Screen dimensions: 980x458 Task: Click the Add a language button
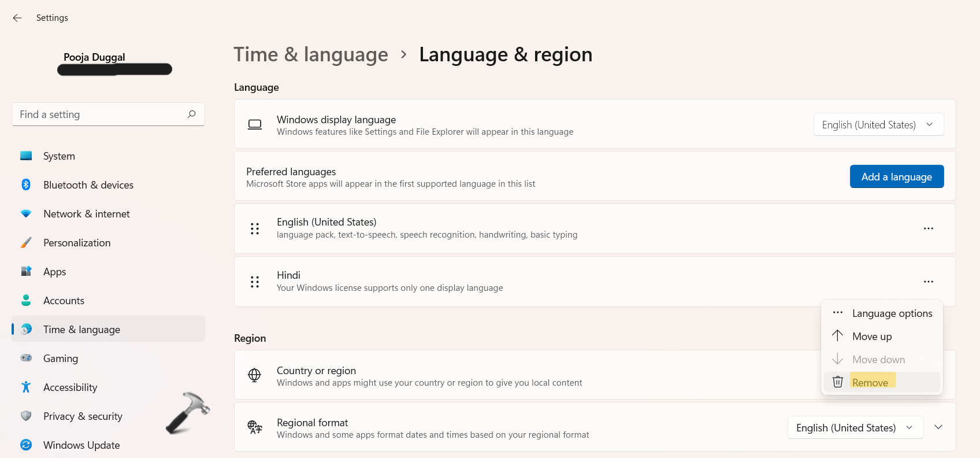coord(896,177)
